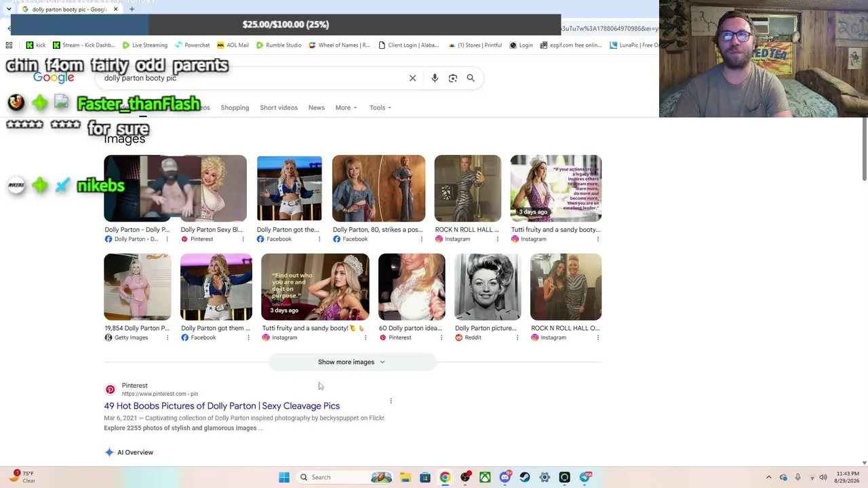Open the Windows taskbar Search box
The height and width of the screenshot is (488, 868).
[347, 477]
